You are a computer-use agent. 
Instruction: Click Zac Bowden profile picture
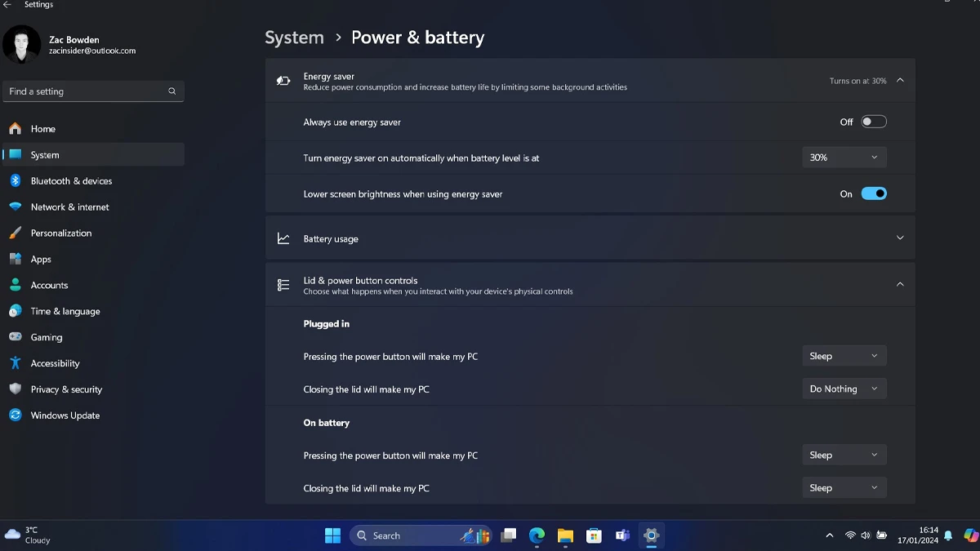(21, 44)
